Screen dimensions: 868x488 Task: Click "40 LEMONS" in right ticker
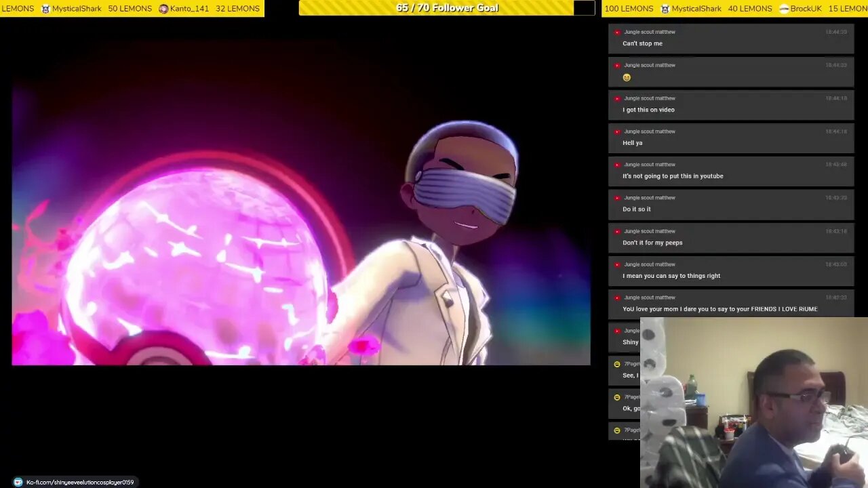pyautogui.click(x=750, y=9)
